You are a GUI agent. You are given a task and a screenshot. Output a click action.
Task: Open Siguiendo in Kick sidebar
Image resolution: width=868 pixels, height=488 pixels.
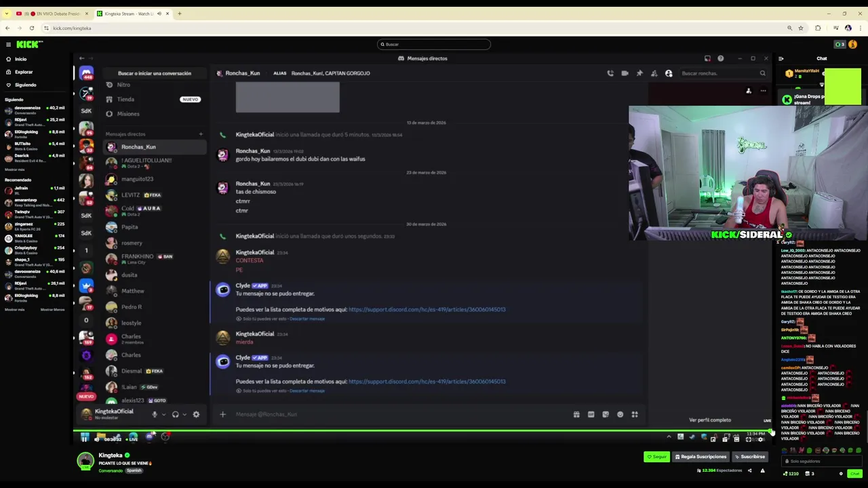[x=25, y=85]
